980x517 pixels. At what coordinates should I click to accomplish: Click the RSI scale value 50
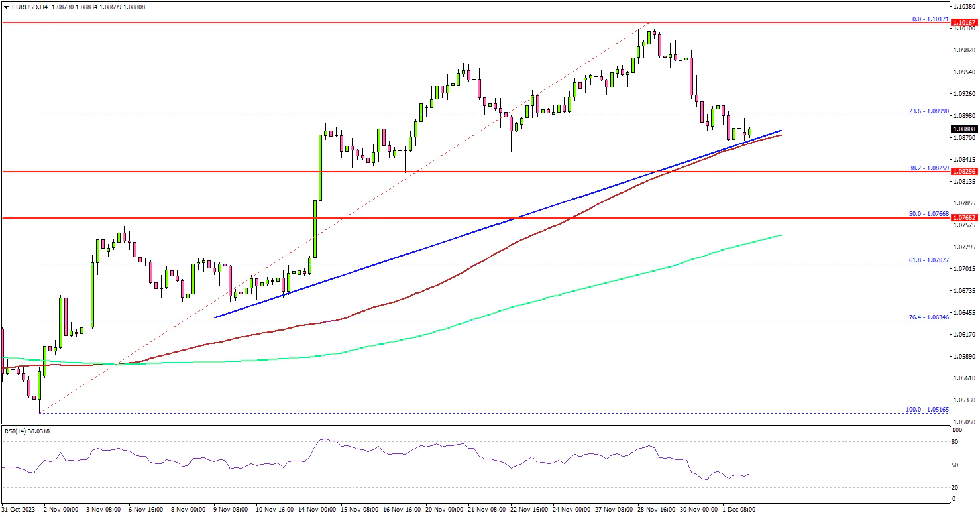[x=955, y=465]
